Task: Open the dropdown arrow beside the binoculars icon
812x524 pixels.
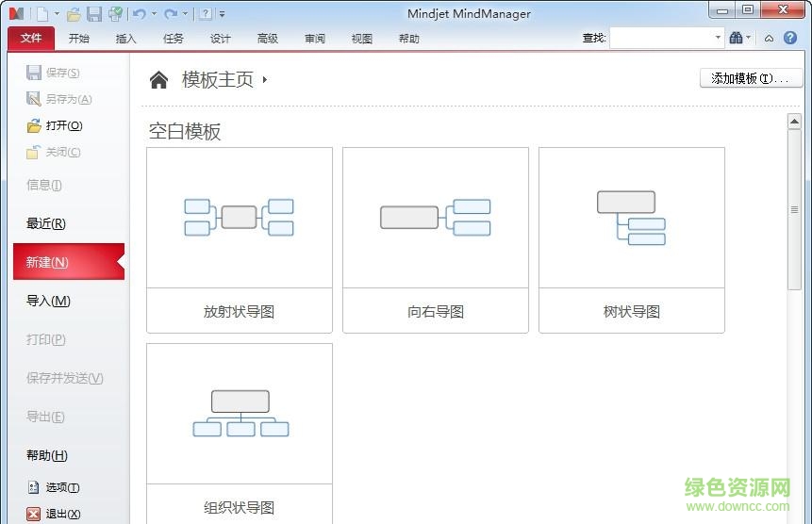Action: click(x=748, y=38)
